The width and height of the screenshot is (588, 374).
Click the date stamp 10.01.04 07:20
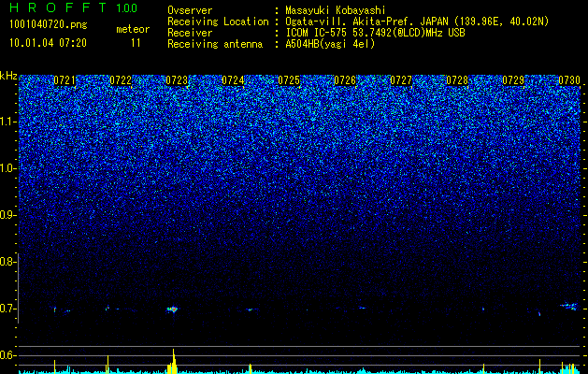[48, 43]
